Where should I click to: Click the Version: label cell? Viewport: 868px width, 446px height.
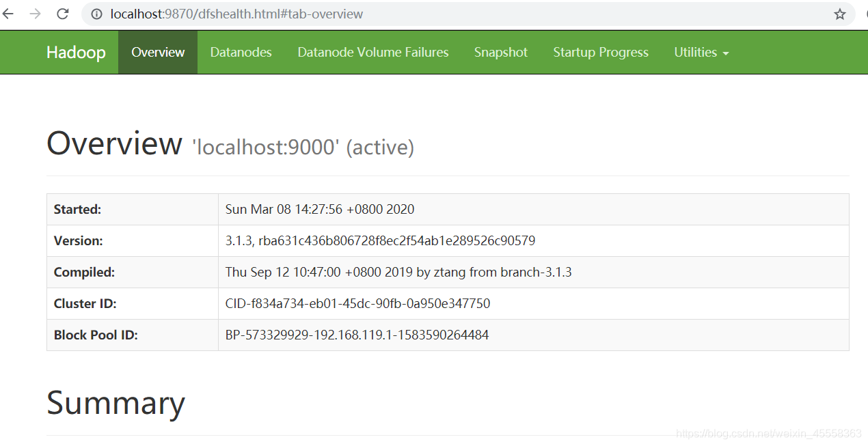pos(133,241)
